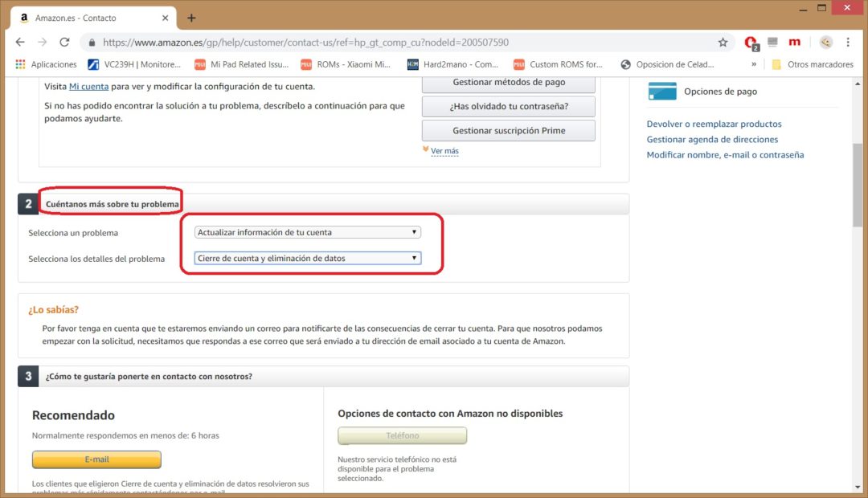Open a new browser tab
Image resolution: width=868 pixels, height=498 pixels.
(x=191, y=17)
